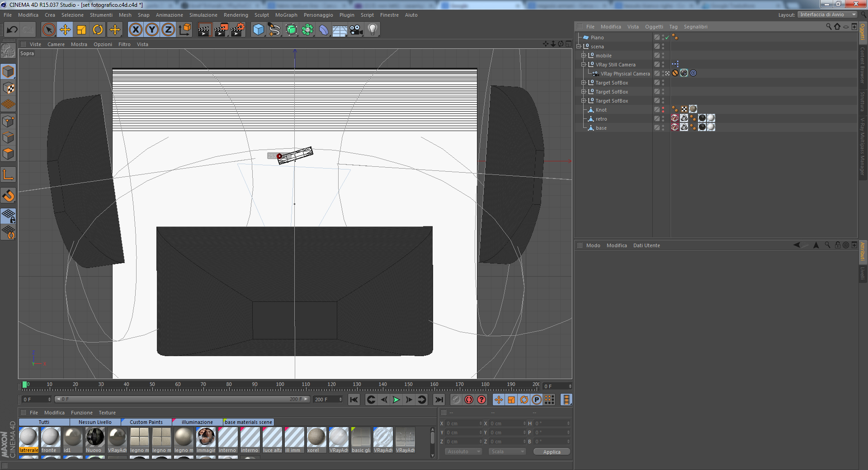Toggle Y axis lock
The image size is (868, 470).
coord(152,30)
